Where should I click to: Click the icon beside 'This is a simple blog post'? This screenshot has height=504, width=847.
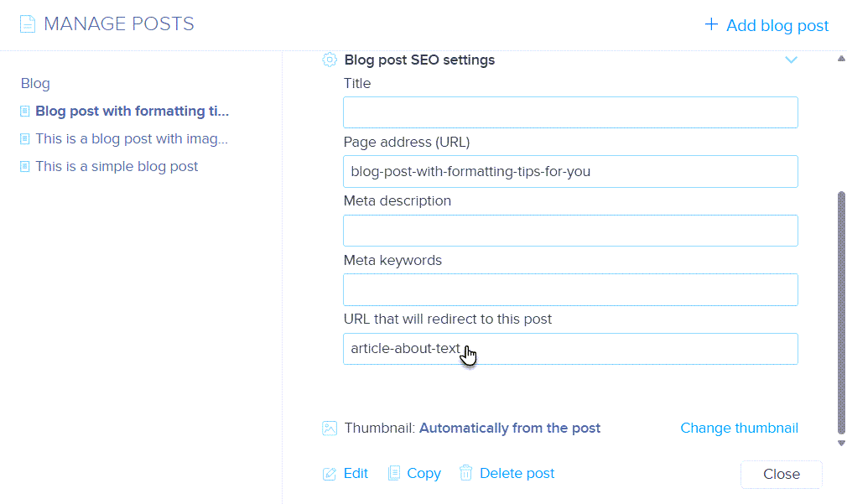coord(25,167)
